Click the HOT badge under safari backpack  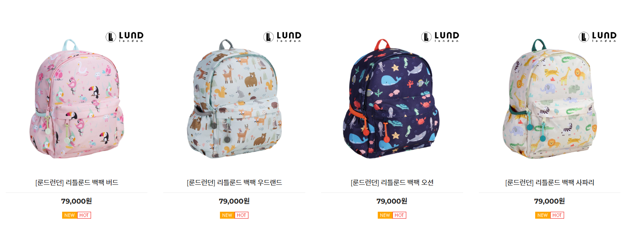point(557,215)
